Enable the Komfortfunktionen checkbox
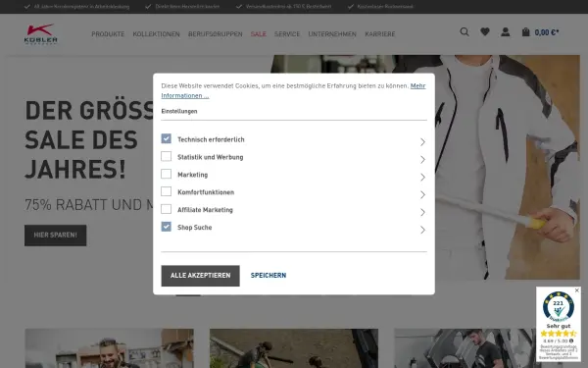The height and width of the screenshot is (368, 588). [167, 191]
